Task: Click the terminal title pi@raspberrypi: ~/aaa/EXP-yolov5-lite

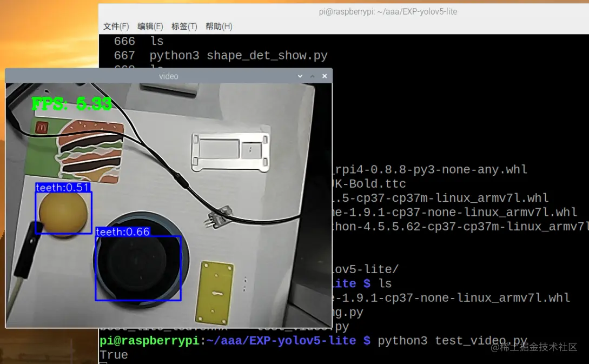Action: [388, 12]
